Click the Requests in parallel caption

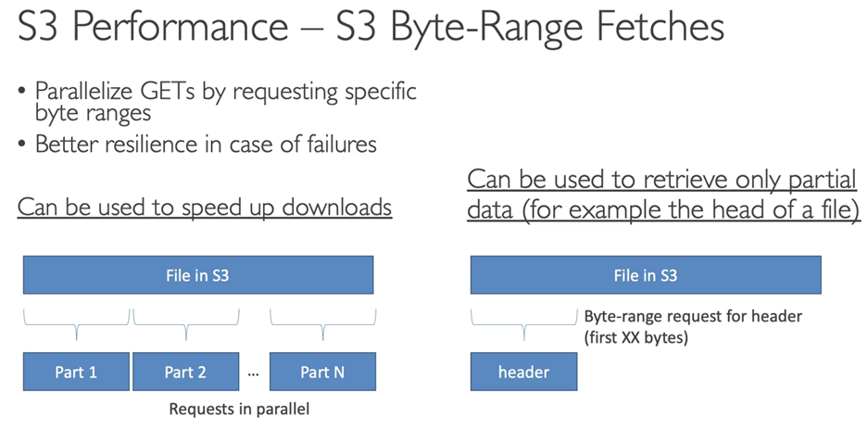coord(239,410)
